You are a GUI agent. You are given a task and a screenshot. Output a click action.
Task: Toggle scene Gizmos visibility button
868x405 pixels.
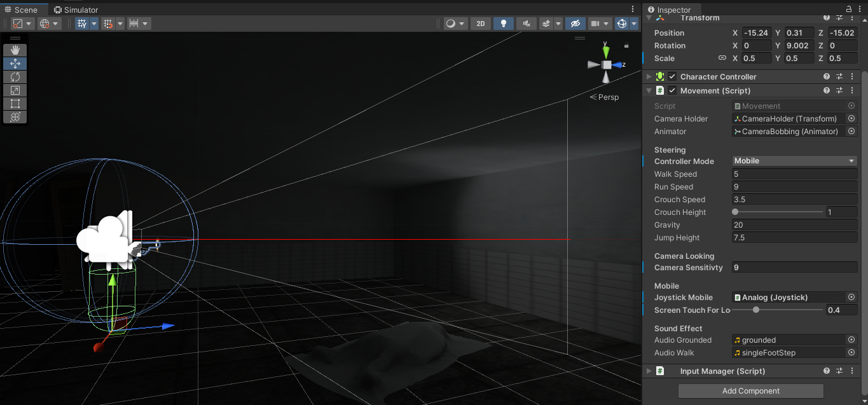point(622,24)
